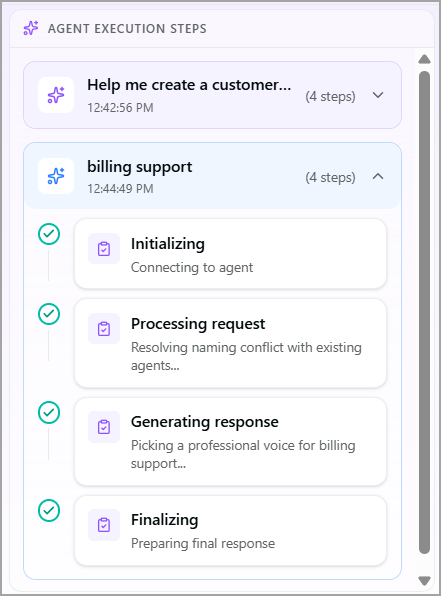The image size is (441, 596).
Task: Click the clipboard icon in Processing request step
Action: click(104, 328)
